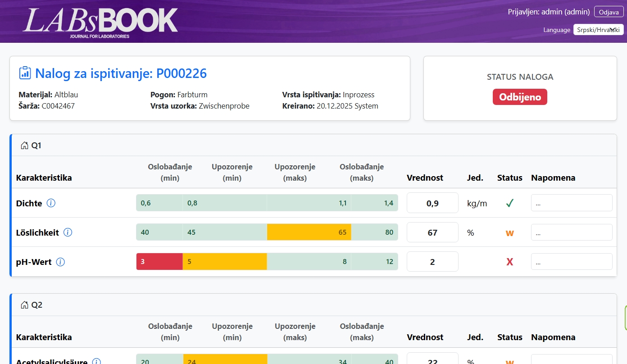Screen dimensions: 627x364
Task: Click the 80 max value in Löslichkeit row
Action: tap(389, 232)
